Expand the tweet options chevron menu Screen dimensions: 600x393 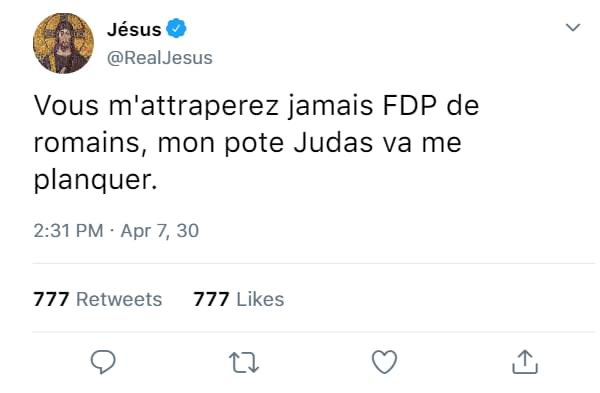573,27
